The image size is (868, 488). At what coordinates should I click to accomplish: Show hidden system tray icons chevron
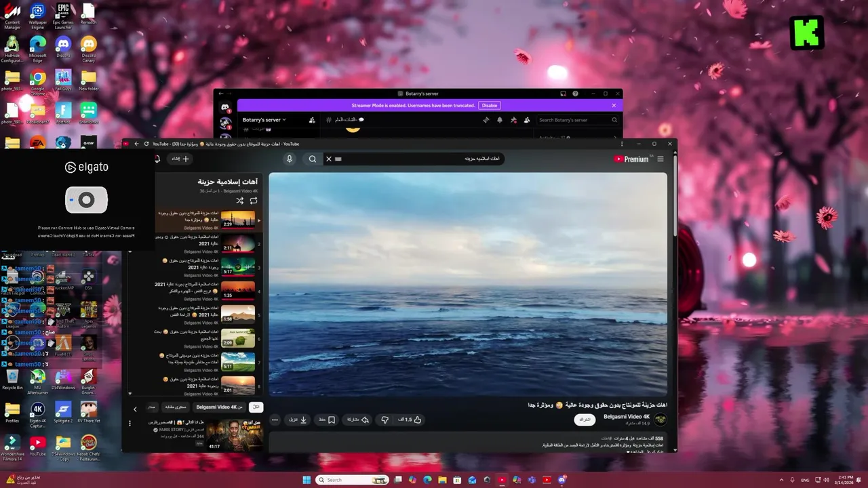[x=781, y=480]
